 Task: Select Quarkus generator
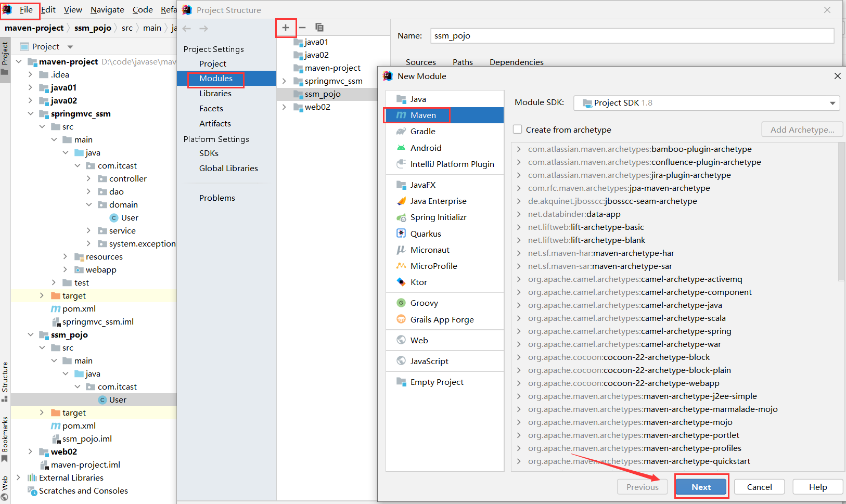[445, 234]
